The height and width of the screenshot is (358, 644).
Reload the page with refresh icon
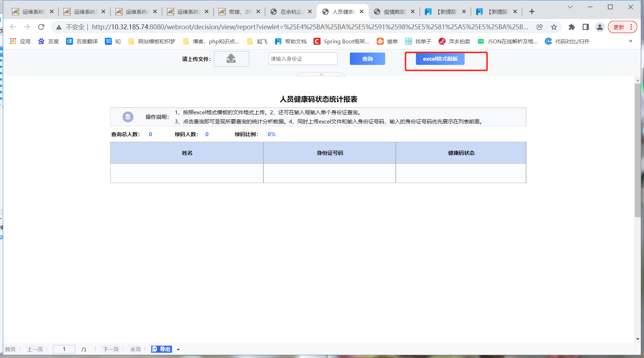tap(41, 27)
